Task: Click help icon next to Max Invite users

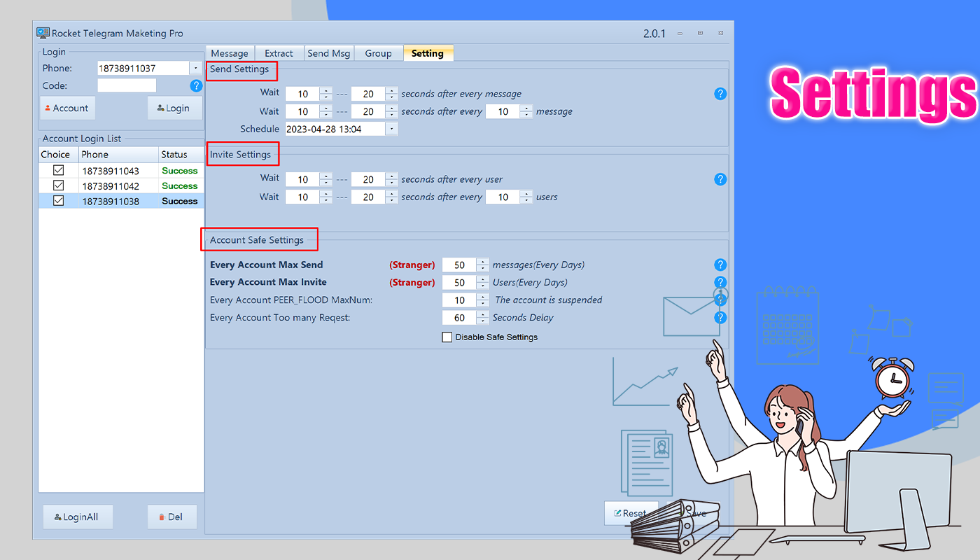Action: 720,282
